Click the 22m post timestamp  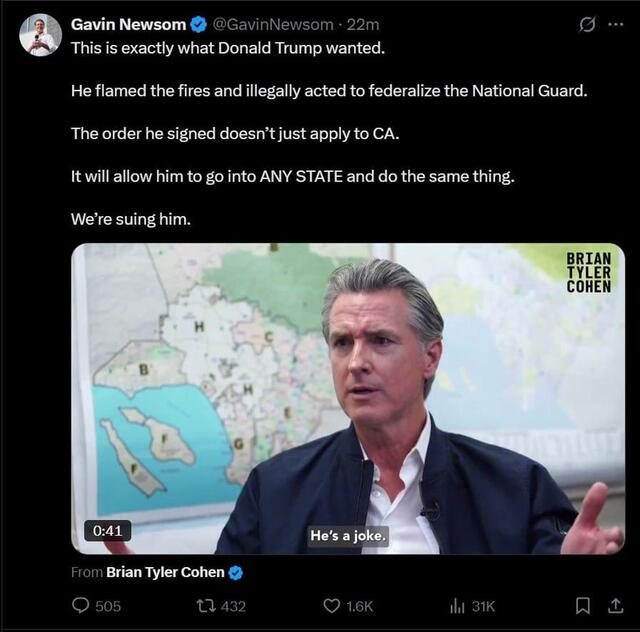(x=362, y=24)
